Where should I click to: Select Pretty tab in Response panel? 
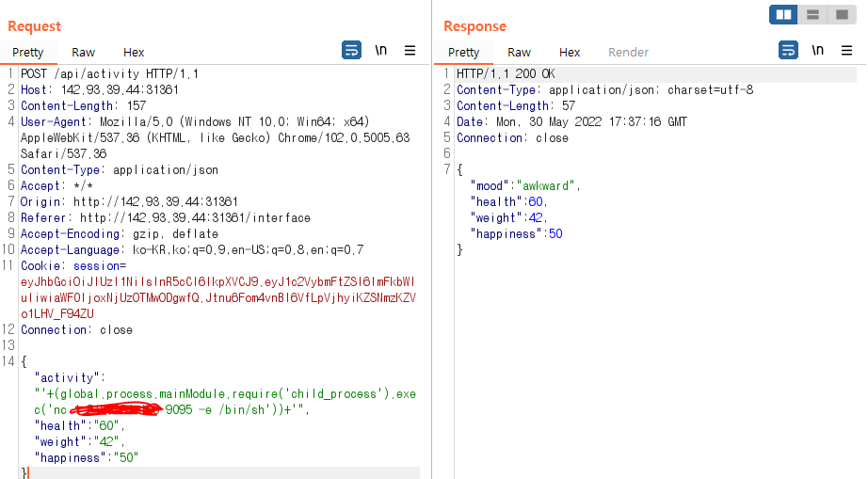pos(463,53)
